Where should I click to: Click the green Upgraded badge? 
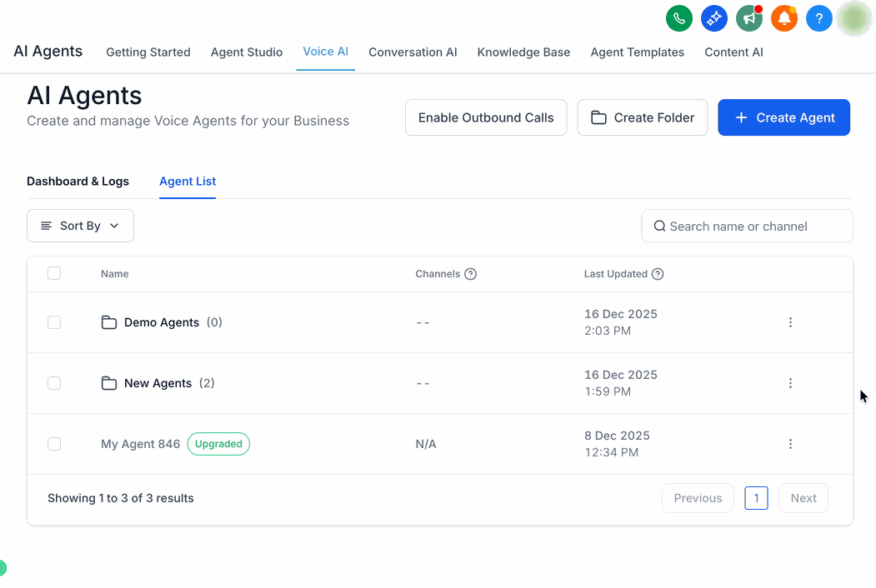point(218,444)
